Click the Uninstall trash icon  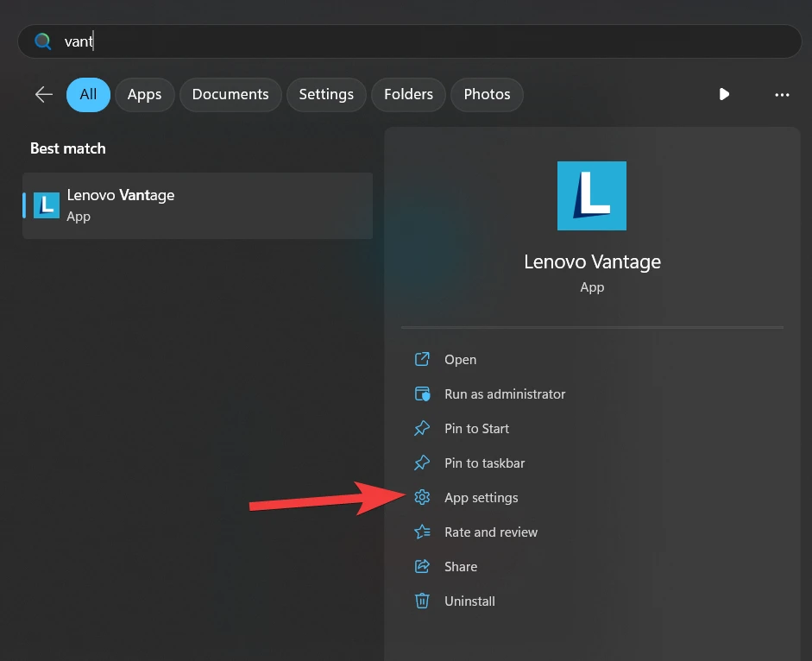[x=422, y=601]
